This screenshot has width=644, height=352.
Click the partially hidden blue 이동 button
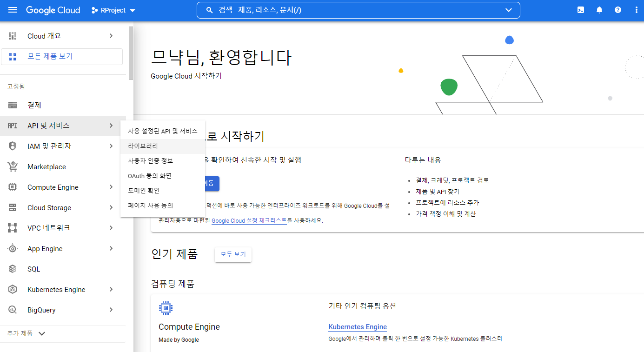[x=212, y=184]
